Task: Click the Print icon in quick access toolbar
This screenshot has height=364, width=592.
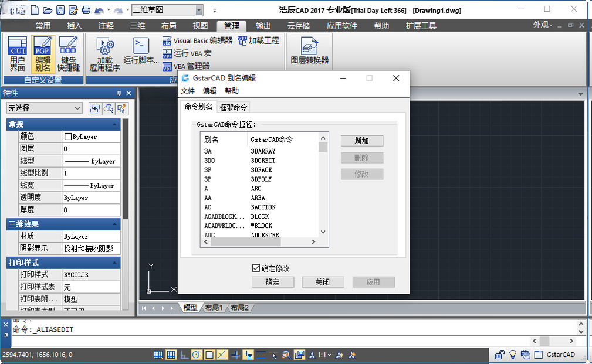Action: (x=86, y=10)
